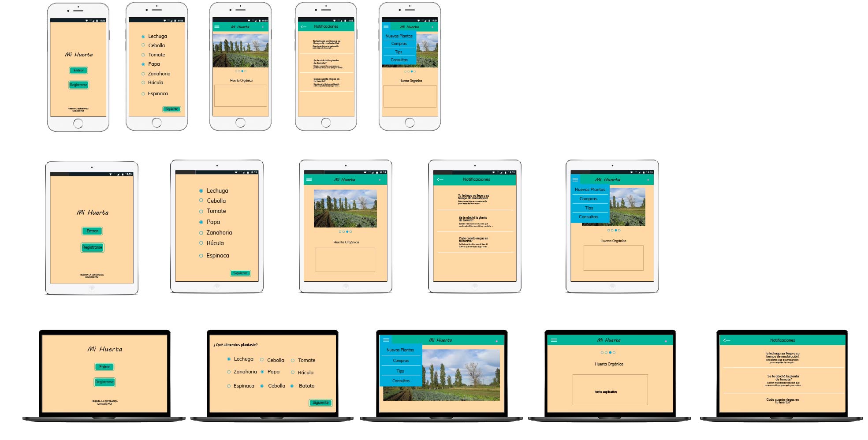Click 'Registrarse' on the tablet login screen
Image resolution: width=868 pixels, height=440 pixels.
pyautogui.click(x=92, y=247)
